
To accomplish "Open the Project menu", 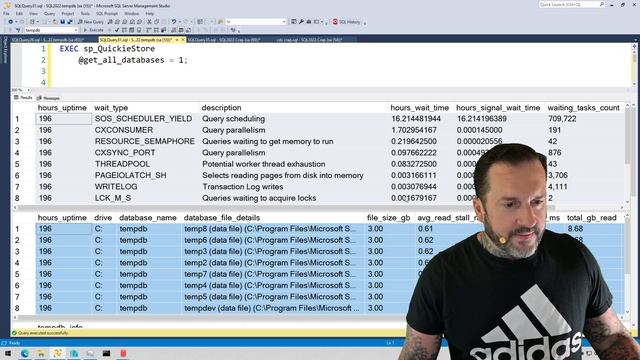I will pyautogui.click(x=68, y=13).
